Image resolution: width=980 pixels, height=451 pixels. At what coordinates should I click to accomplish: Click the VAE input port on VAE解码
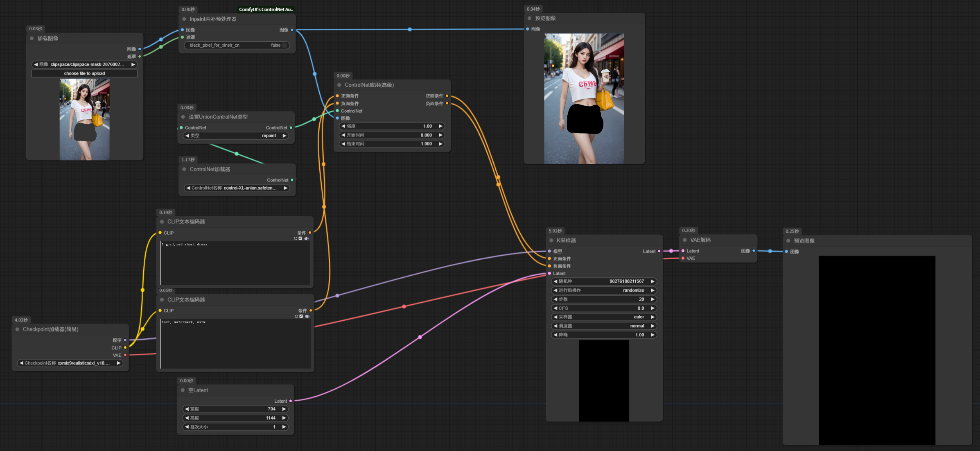[683, 258]
